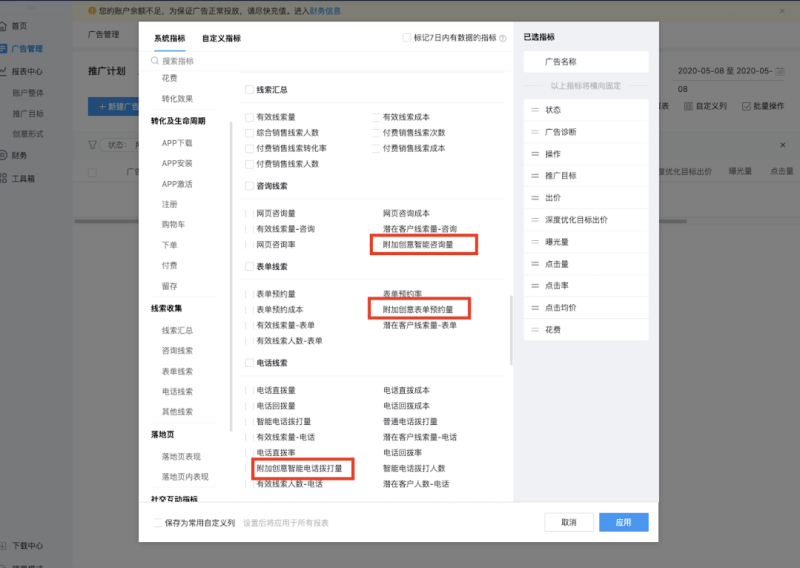Viewport: 800px width, 568px height.
Task: Check the 付费销售线索次数 checkbox
Action: click(377, 133)
